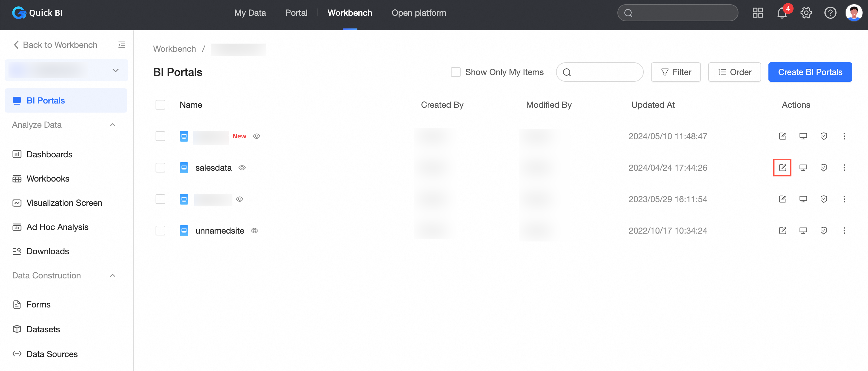868x371 pixels.
Task: Click the help question mark icon
Action: pos(830,13)
